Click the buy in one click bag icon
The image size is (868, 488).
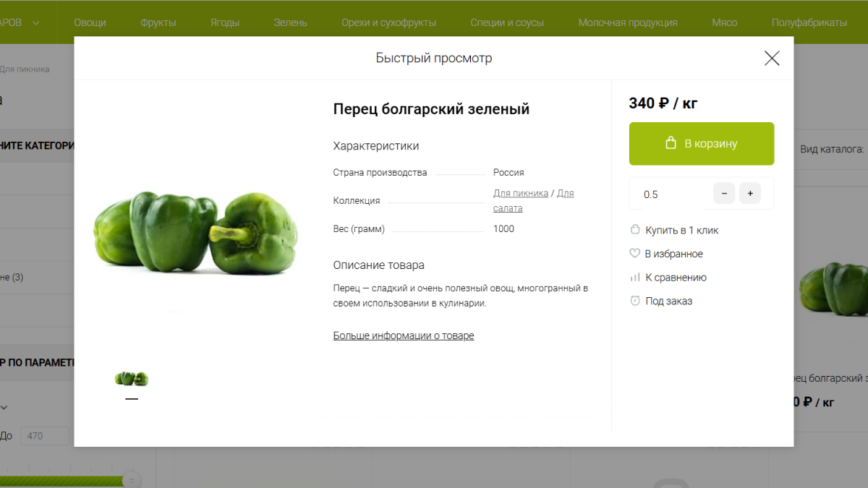point(635,230)
